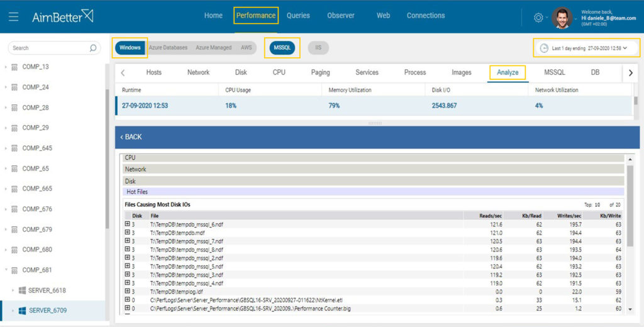Switch to the Process tab
The width and height of the screenshot is (644, 327).
415,72
